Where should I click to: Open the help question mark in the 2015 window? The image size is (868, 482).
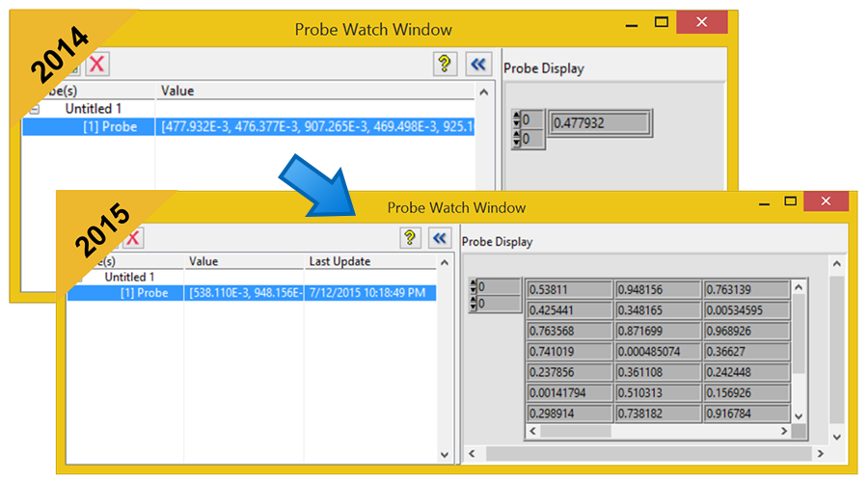(x=410, y=238)
